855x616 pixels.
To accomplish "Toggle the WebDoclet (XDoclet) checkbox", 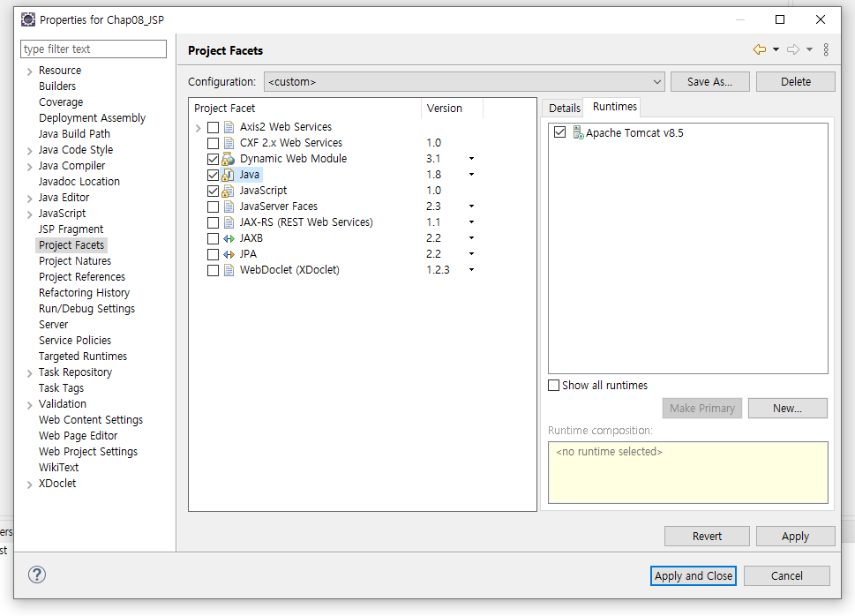I will pyautogui.click(x=214, y=270).
